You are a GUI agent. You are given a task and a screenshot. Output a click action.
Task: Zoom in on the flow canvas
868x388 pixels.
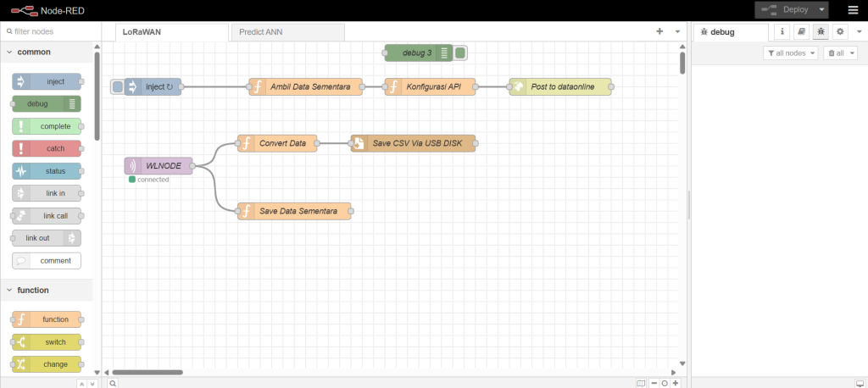pos(675,383)
